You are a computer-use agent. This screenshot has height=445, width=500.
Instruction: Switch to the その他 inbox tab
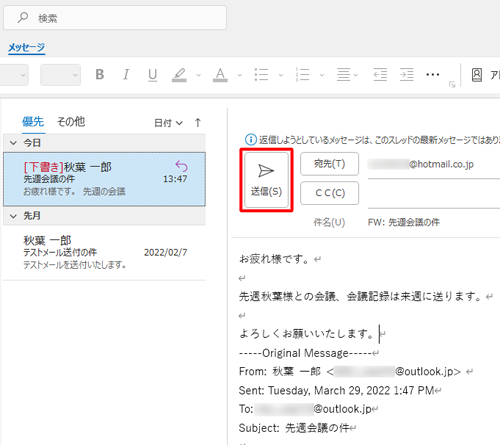[71, 122]
